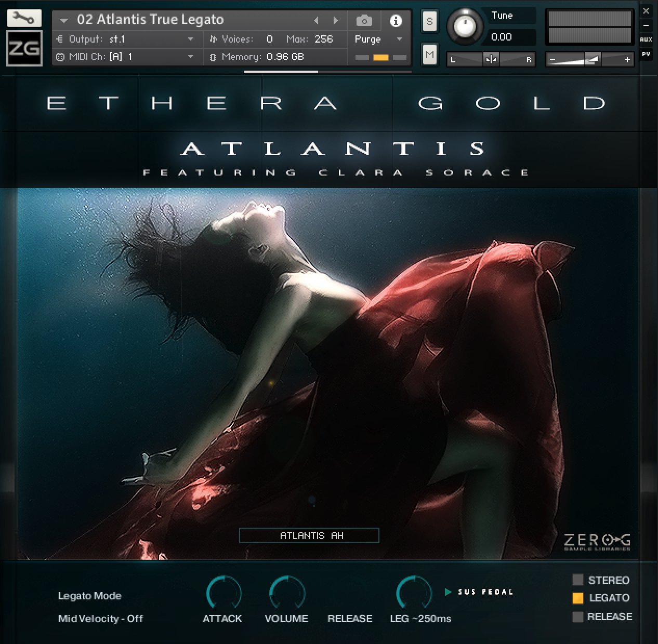Open the MIDI Ch dropdown
Viewport: 658px width, 644px height.
[x=191, y=57]
